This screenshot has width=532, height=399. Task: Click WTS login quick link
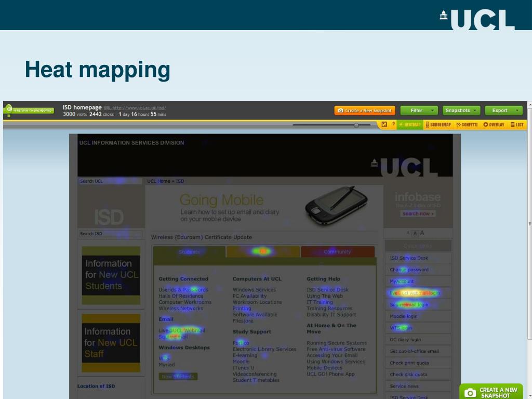click(x=418, y=328)
